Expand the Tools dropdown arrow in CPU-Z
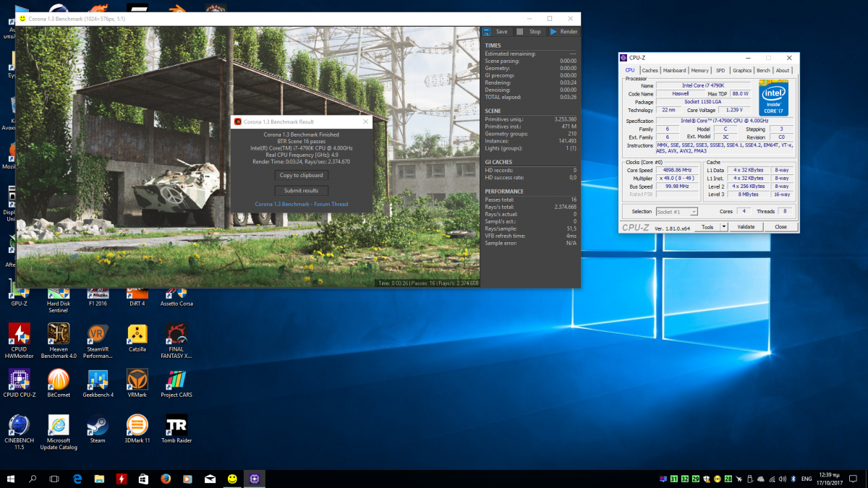The width and height of the screenshot is (868, 488). pyautogui.click(x=723, y=227)
